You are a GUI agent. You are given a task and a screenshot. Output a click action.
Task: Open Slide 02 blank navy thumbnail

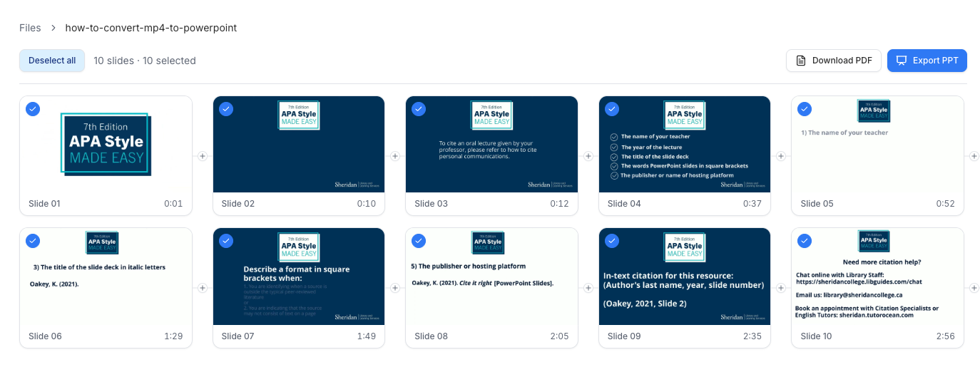pos(299,145)
